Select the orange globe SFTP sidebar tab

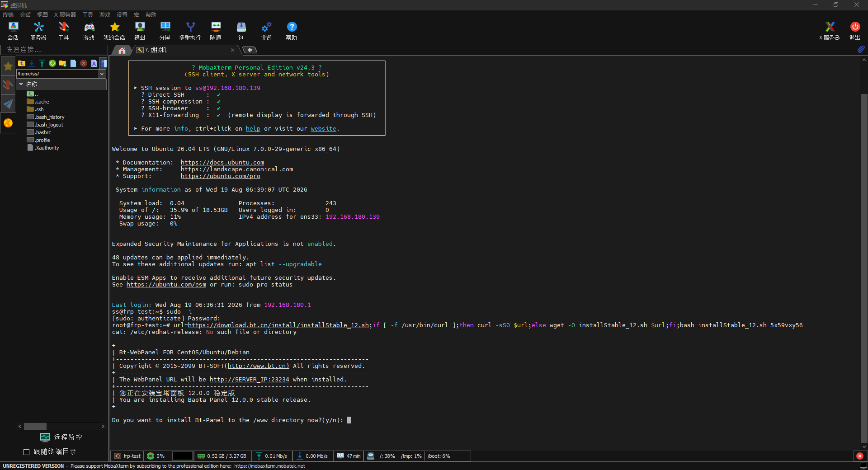8,123
